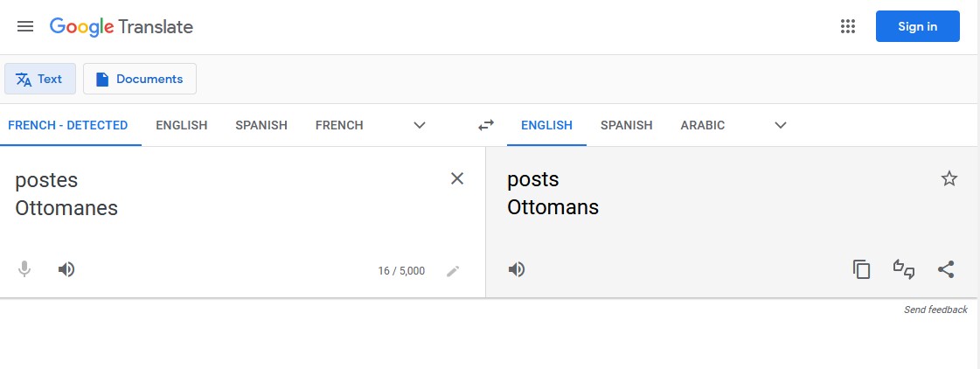Click the Sign in button
Viewport: 980px width, 369px height.
917,26
